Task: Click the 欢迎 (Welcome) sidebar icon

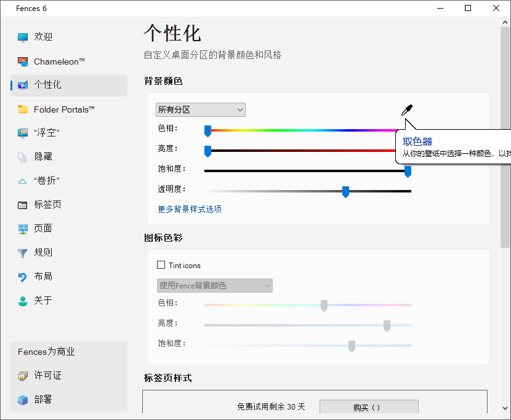Action: coord(43,36)
